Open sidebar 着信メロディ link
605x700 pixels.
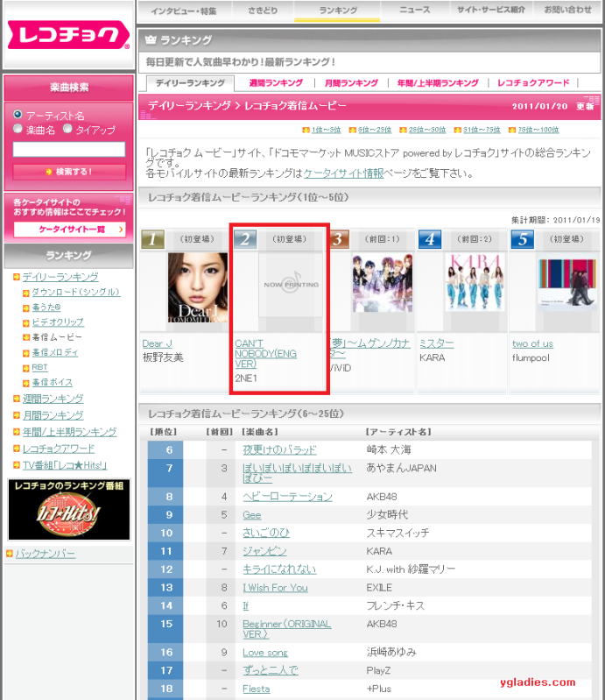(55, 352)
